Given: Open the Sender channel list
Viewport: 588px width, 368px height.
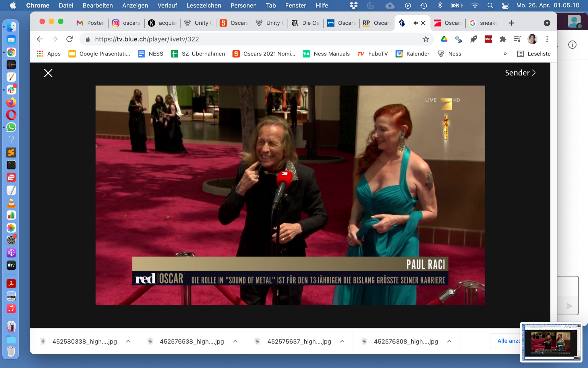Looking at the screenshot, I should (x=520, y=73).
